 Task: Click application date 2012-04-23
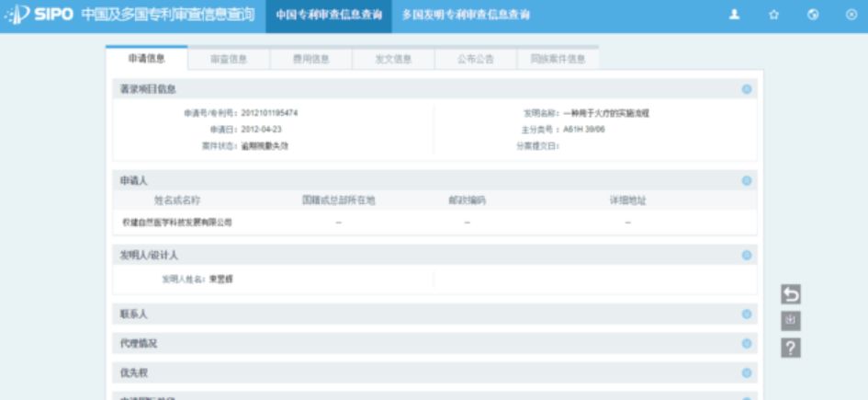(x=261, y=130)
